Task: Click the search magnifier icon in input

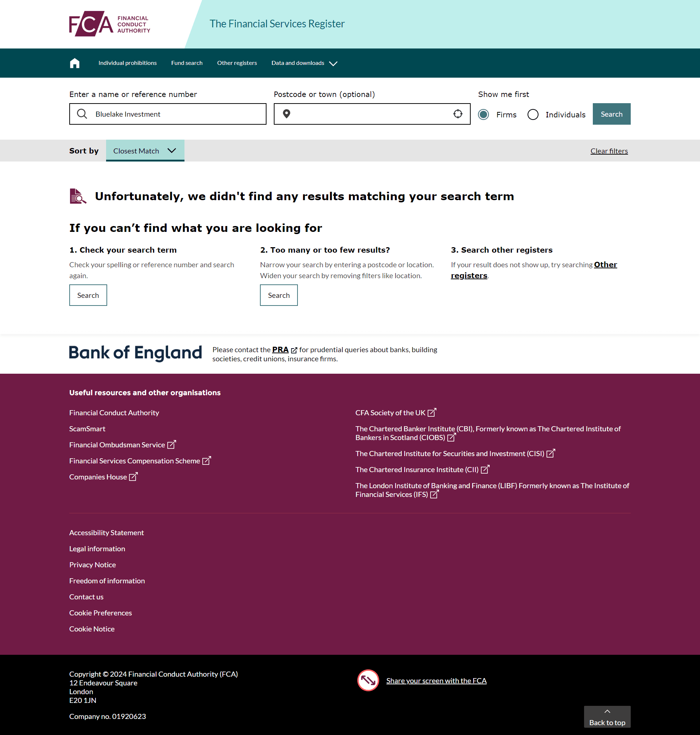Action: tap(82, 114)
